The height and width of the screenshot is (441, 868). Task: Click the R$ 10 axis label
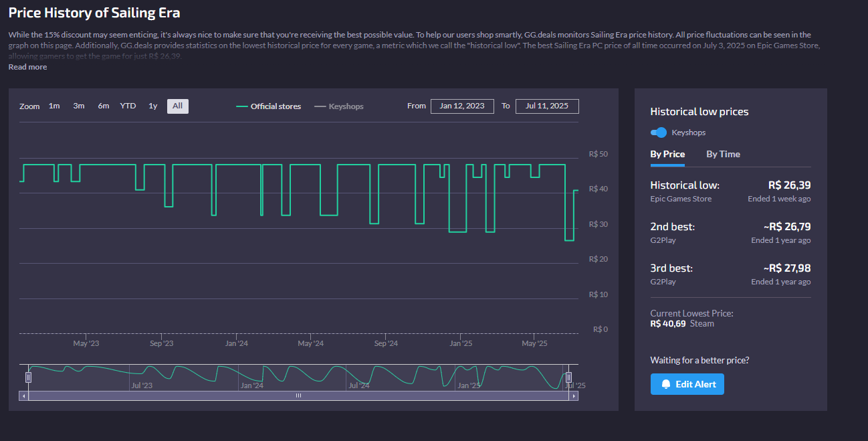pos(599,294)
